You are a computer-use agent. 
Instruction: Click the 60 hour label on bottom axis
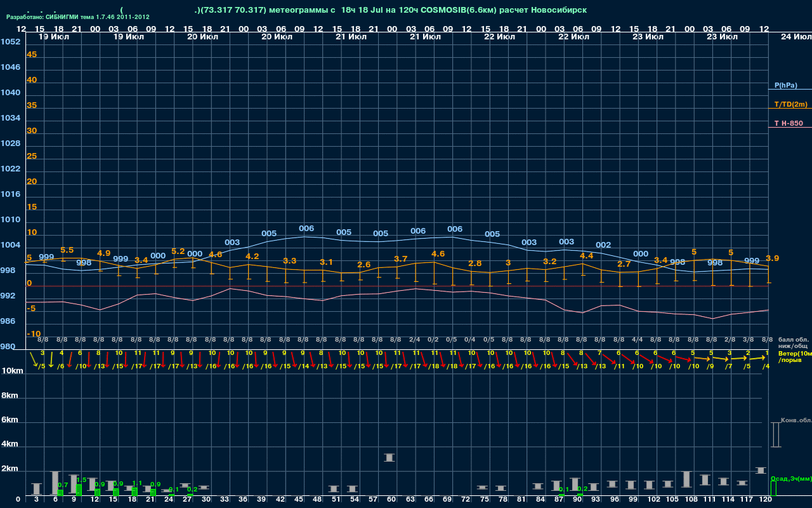[390, 500]
